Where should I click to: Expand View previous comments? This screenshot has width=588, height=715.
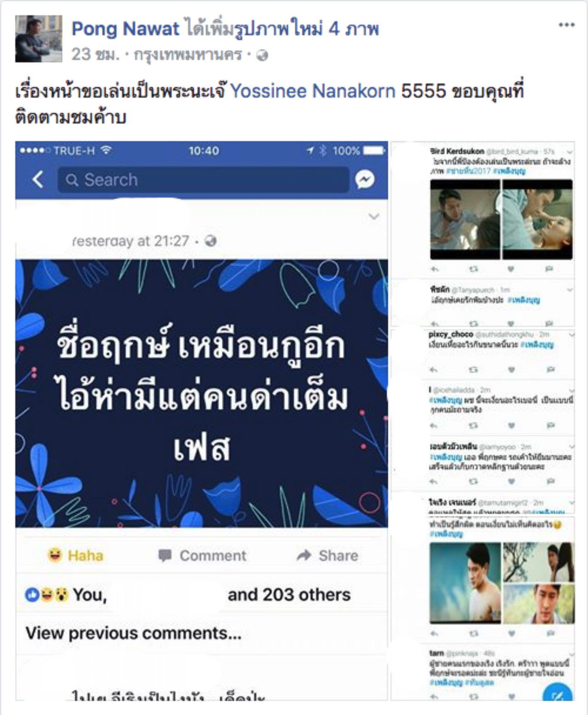tap(133, 633)
